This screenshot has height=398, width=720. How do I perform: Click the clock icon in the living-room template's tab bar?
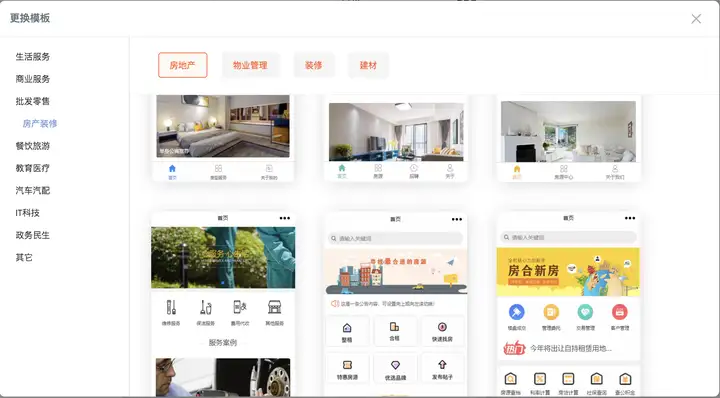click(x=414, y=168)
